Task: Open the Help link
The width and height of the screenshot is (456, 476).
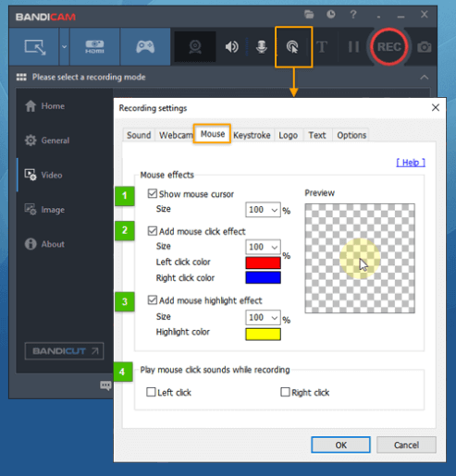Action: (x=411, y=163)
